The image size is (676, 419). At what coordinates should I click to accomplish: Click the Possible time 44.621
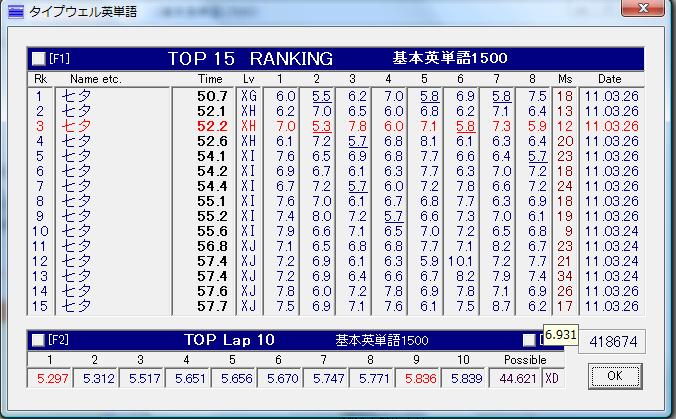(517, 378)
